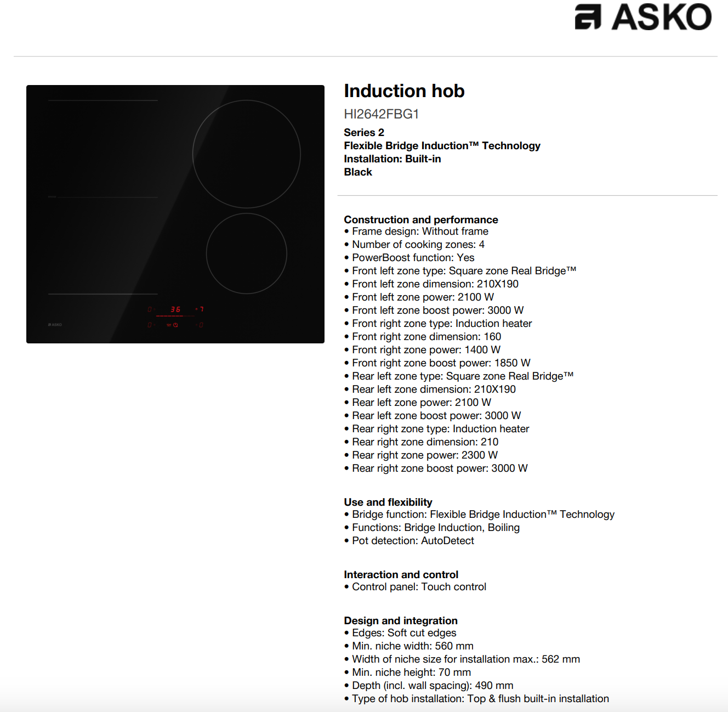Click the red boiling function icon on the hob
This screenshot has width=728, height=712.
pos(169,325)
